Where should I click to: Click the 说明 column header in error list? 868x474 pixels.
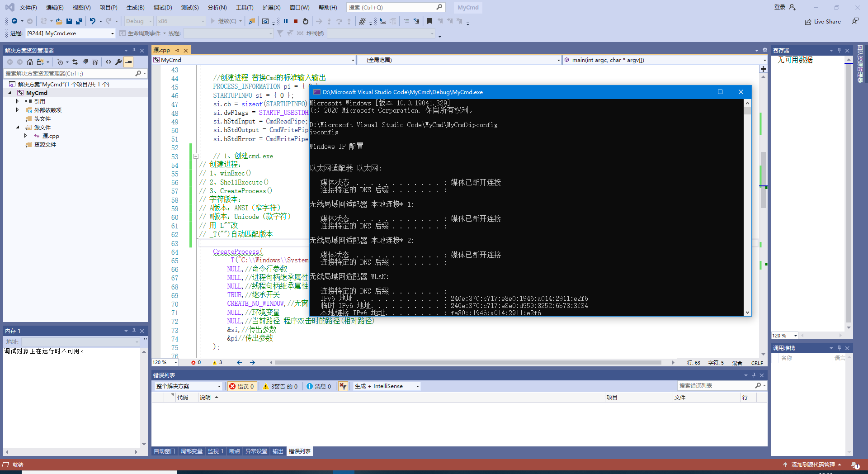[x=205, y=398]
